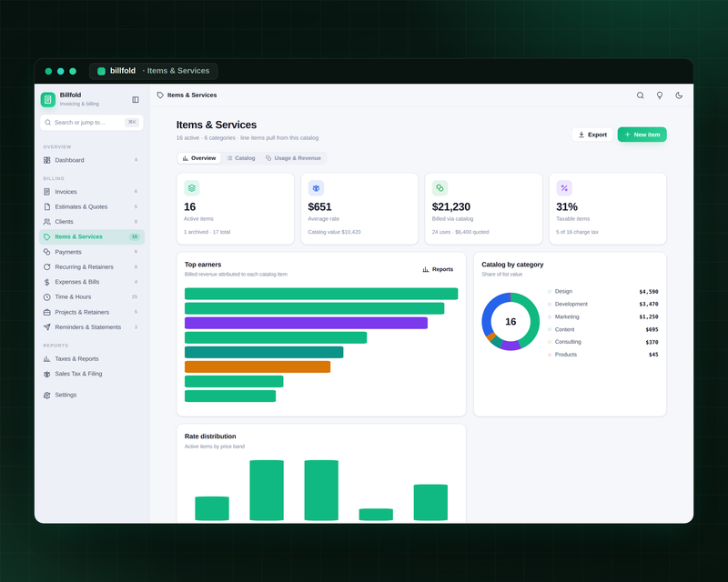Open Reminders & Statements page
The image size is (728, 582).
(x=92, y=326)
